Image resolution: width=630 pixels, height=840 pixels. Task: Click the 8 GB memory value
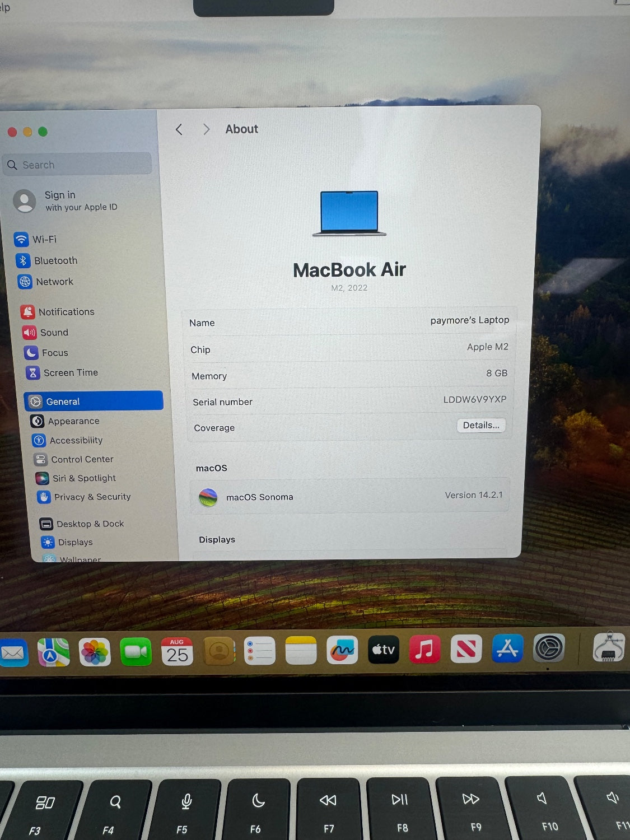497,373
